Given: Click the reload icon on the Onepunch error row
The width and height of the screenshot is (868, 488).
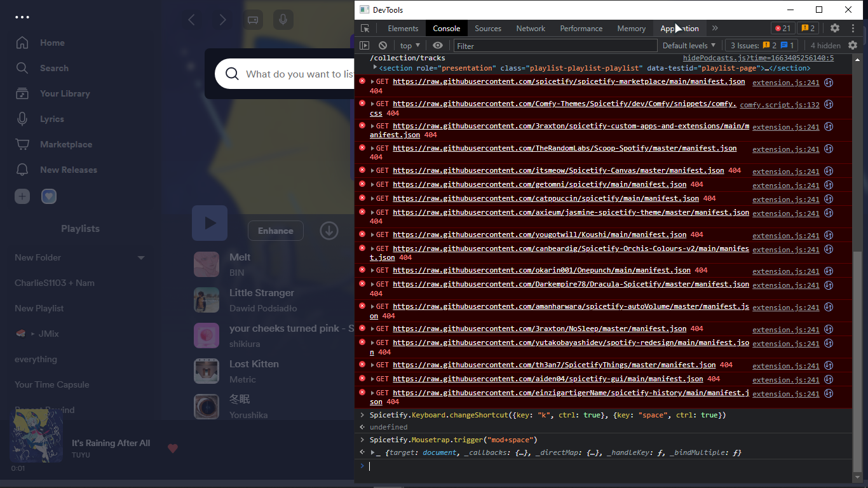Looking at the screenshot, I should coord(829,271).
